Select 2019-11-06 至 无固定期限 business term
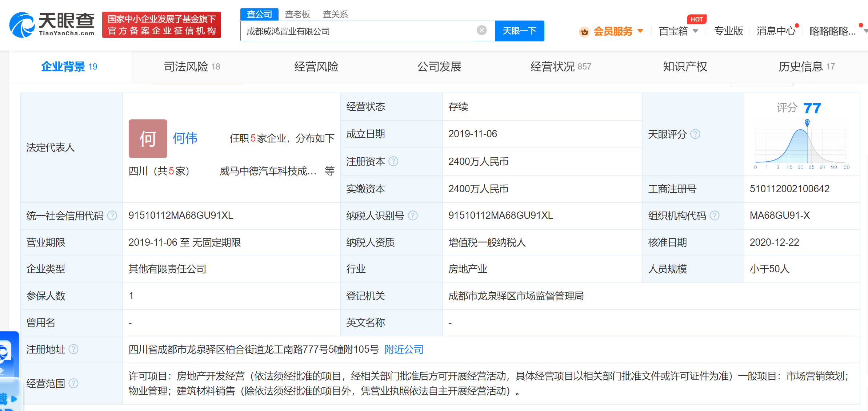Screen dimensions: 868x411 184,242
